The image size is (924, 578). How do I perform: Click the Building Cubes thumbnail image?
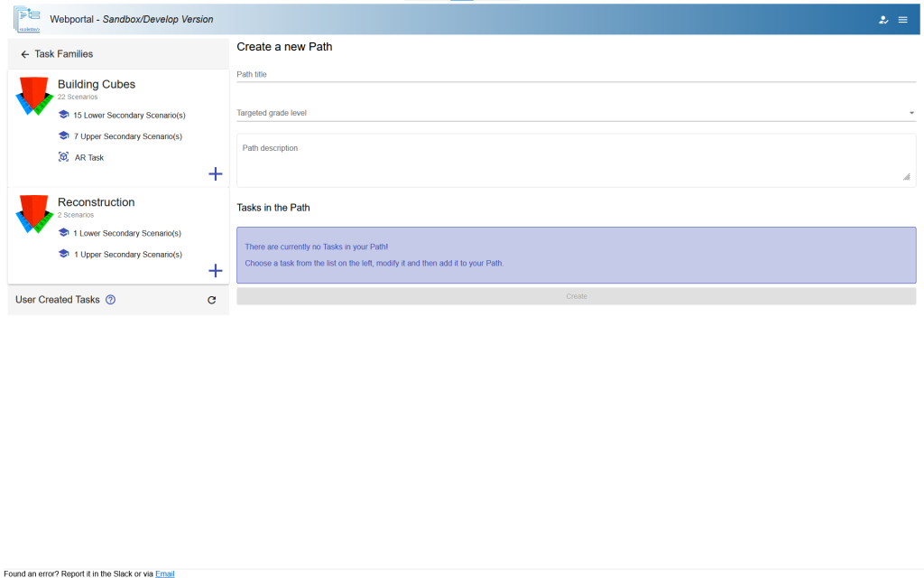click(x=34, y=97)
